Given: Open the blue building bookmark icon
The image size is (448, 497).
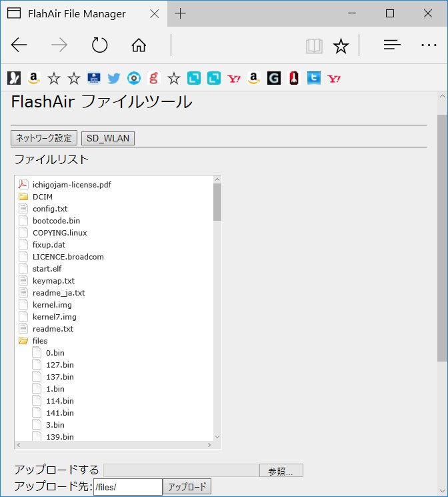Looking at the screenshot, I should pos(94,78).
